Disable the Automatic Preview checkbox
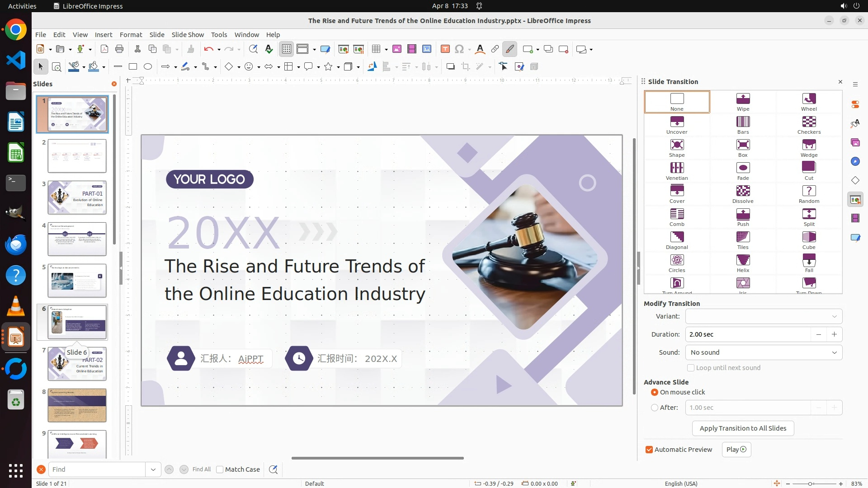Screen dimensions: 868x488 point(649,450)
